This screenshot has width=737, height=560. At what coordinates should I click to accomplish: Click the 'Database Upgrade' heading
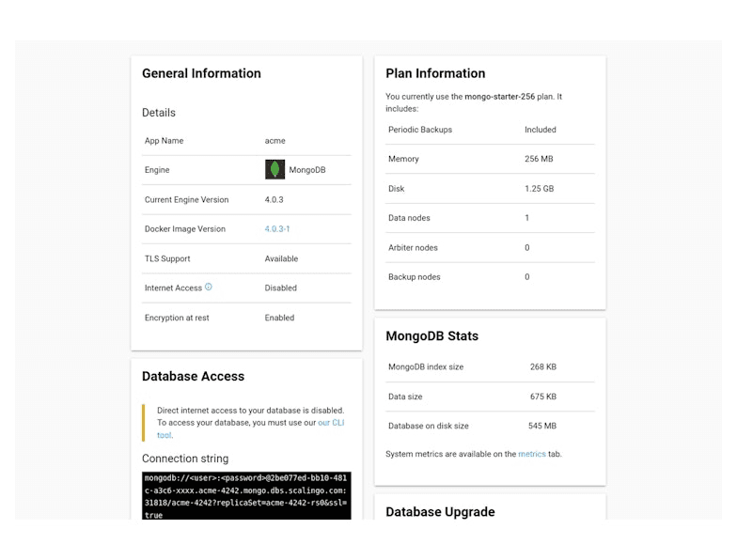coord(440,511)
